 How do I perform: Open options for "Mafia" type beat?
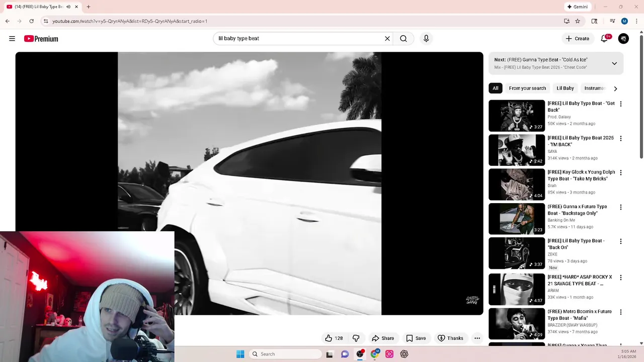[620, 312]
